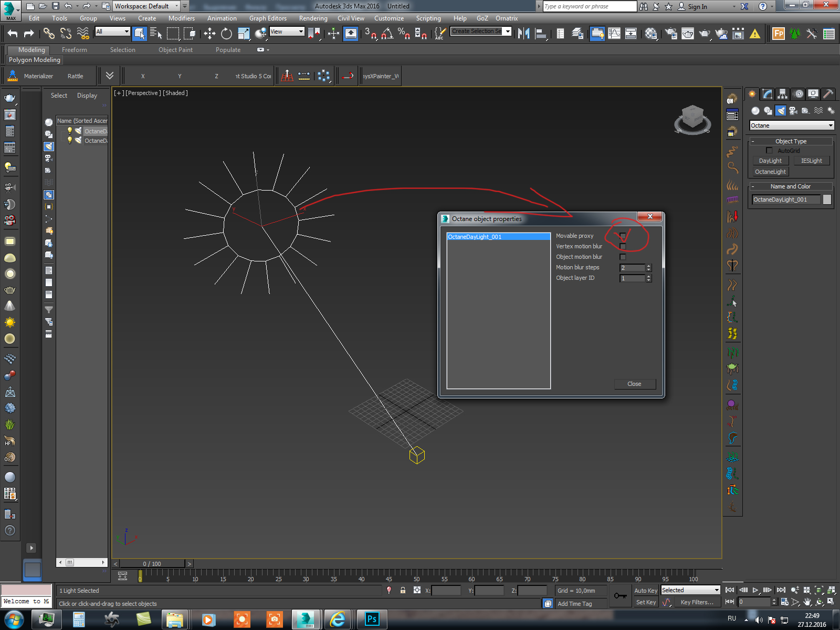Open the Graph Editors menu
The height and width of the screenshot is (630, 840).
tap(268, 18)
